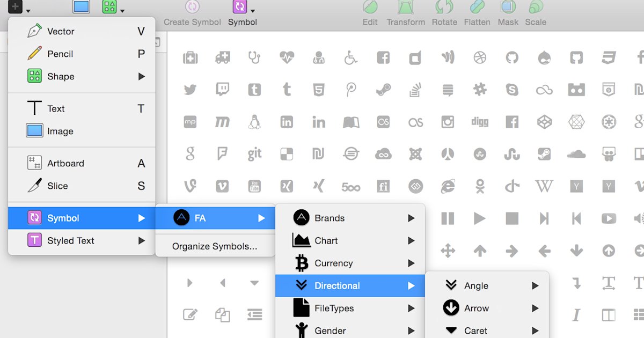Click the Transform toolbar button
This screenshot has width=644, height=338.
[406, 13]
